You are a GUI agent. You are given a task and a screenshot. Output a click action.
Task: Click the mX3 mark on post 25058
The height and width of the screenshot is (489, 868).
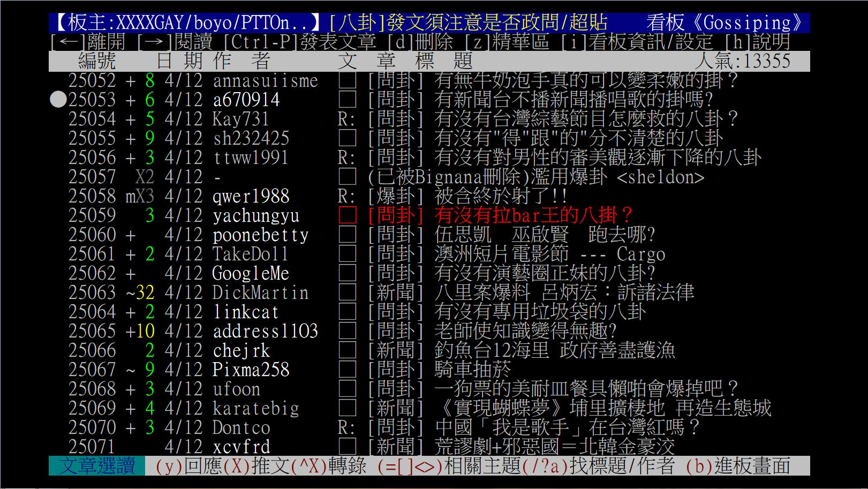coord(140,196)
